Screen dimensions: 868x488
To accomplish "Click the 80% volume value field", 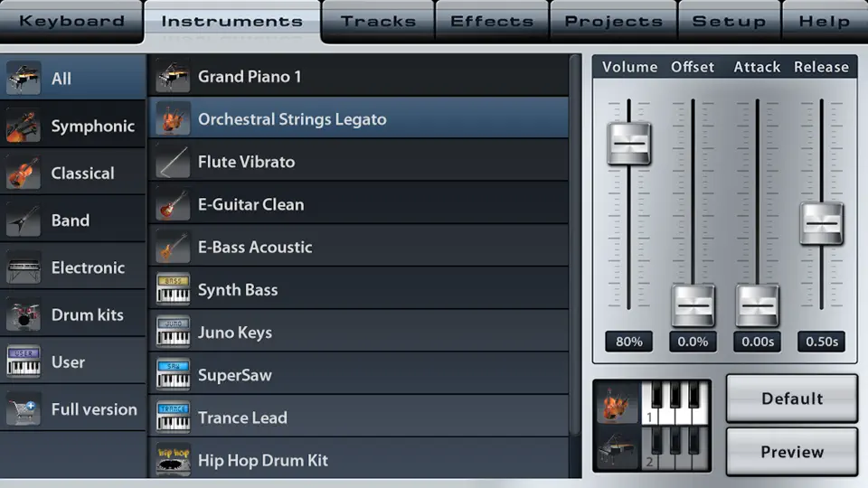I will tap(629, 342).
